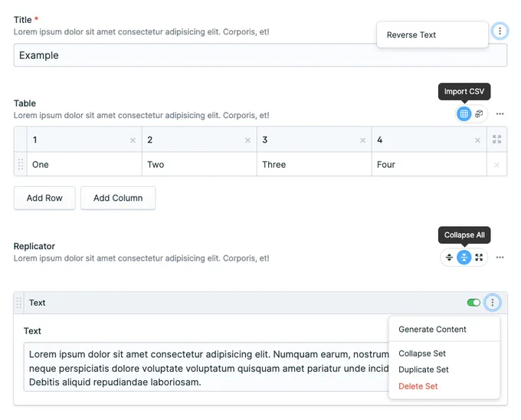Disable the Text set green toggle
Image resolution: width=521 pixels, height=420 pixels.
coord(473,303)
